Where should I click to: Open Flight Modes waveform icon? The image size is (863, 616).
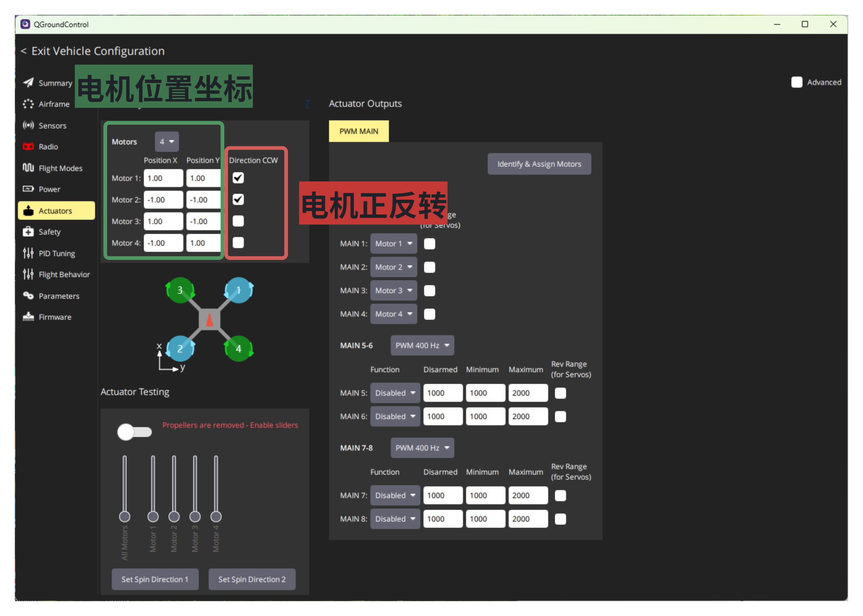pyautogui.click(x=28, y=168)
